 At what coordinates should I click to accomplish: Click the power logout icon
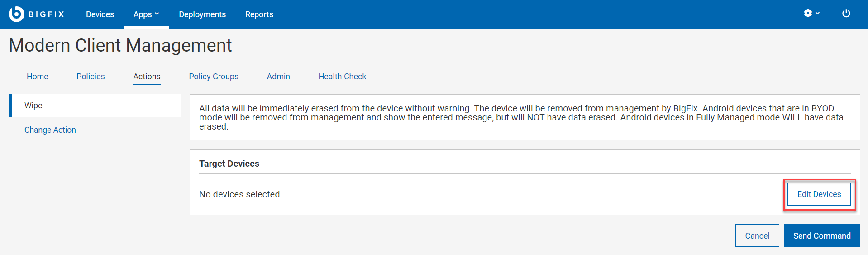coord(846,14)
